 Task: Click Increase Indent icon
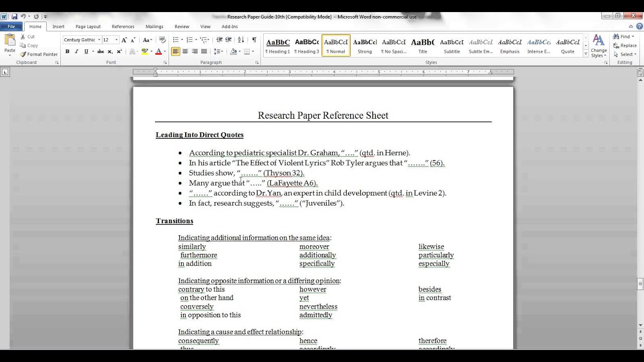tap(229, 40)
